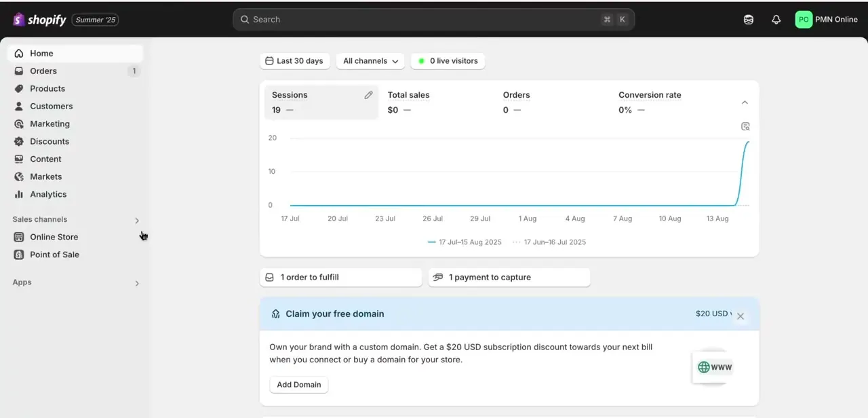Expand the Apps section
The width and height of the screenshot is (868, 418).
137,284
